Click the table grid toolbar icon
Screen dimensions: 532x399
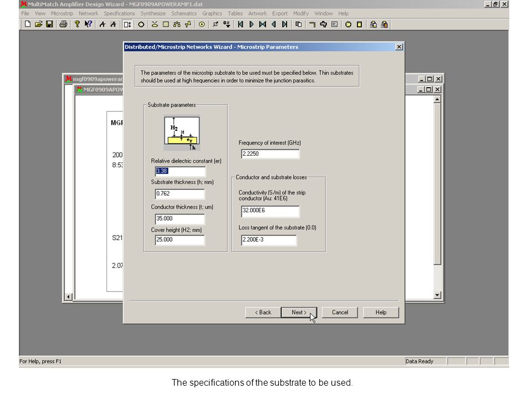(x=166, y=24)
